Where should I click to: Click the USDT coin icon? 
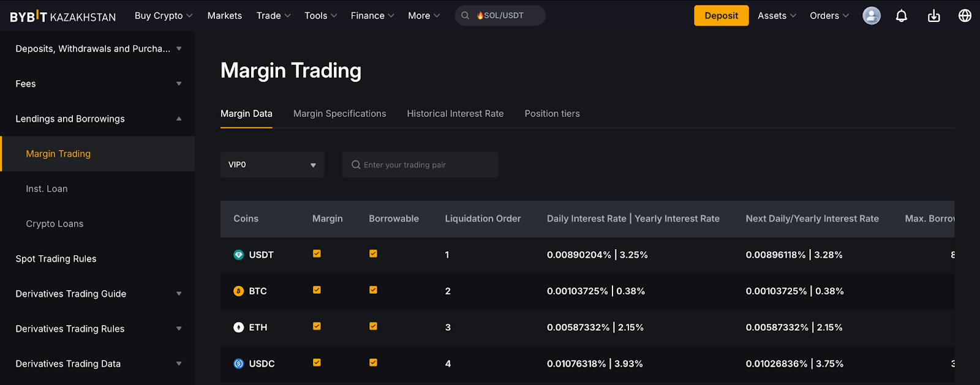pyautogui.click(x=239, y=255)
